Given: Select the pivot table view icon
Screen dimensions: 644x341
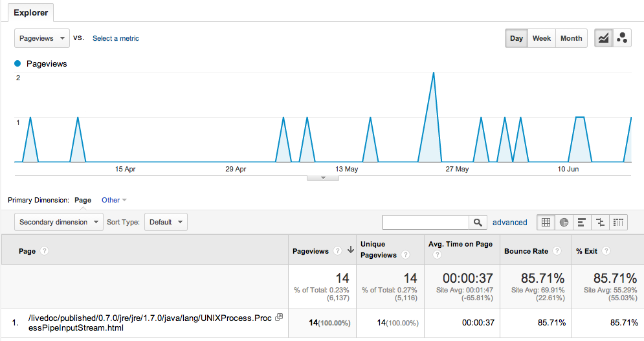Looking at the screenshot, I should 619,223.
